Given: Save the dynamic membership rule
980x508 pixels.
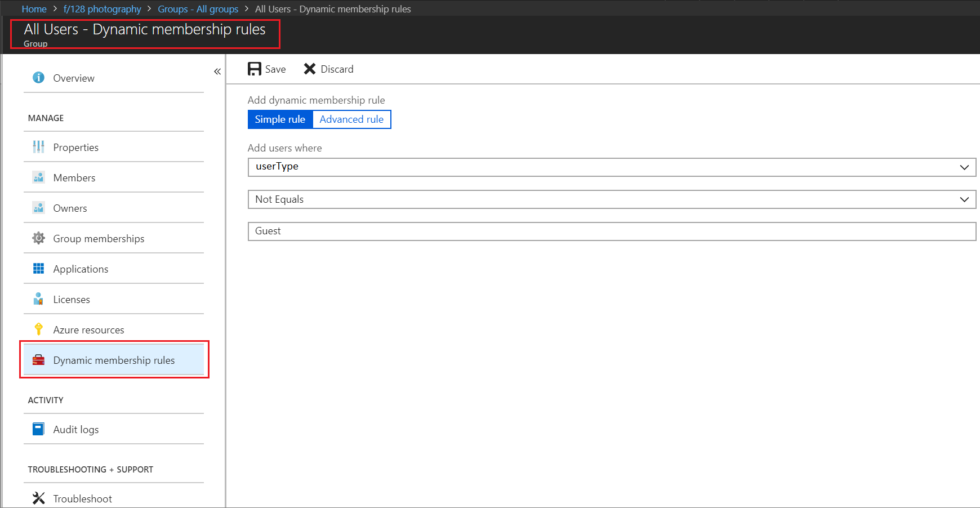Looking at the screenshot, I should pyautogui.click(x=266, y=69).
